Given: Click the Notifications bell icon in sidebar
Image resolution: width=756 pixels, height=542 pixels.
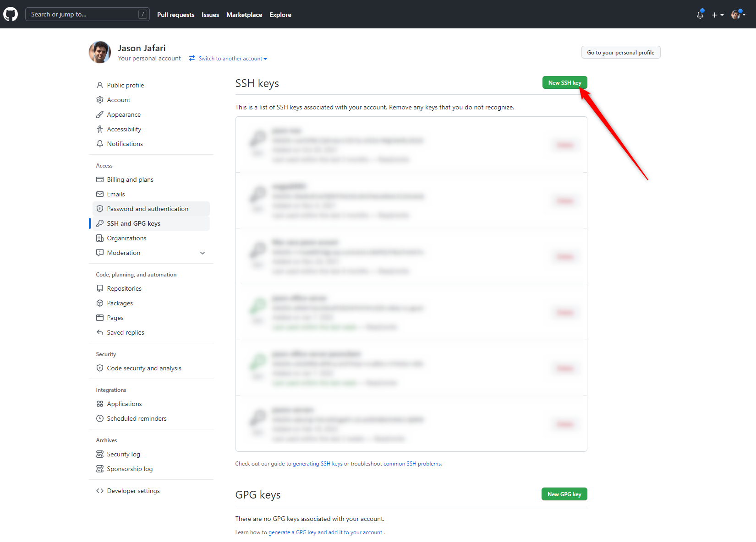Looking at the screenshot, I should click(100, 144).
